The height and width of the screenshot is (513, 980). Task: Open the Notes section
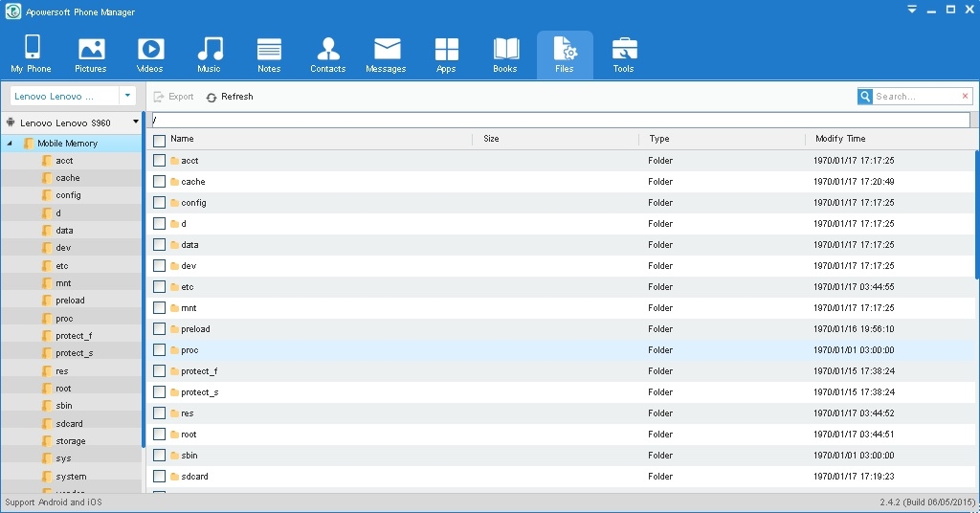[269, 55]
